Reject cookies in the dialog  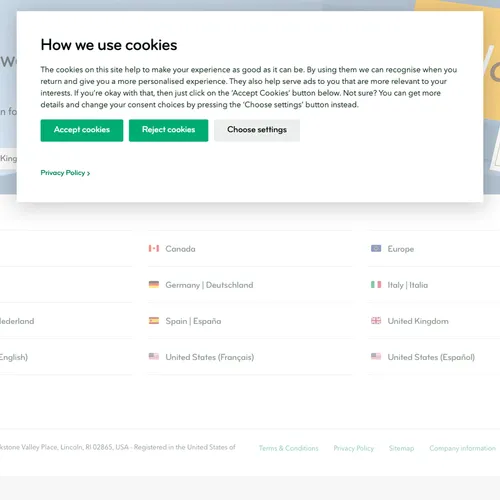(168, 130)
